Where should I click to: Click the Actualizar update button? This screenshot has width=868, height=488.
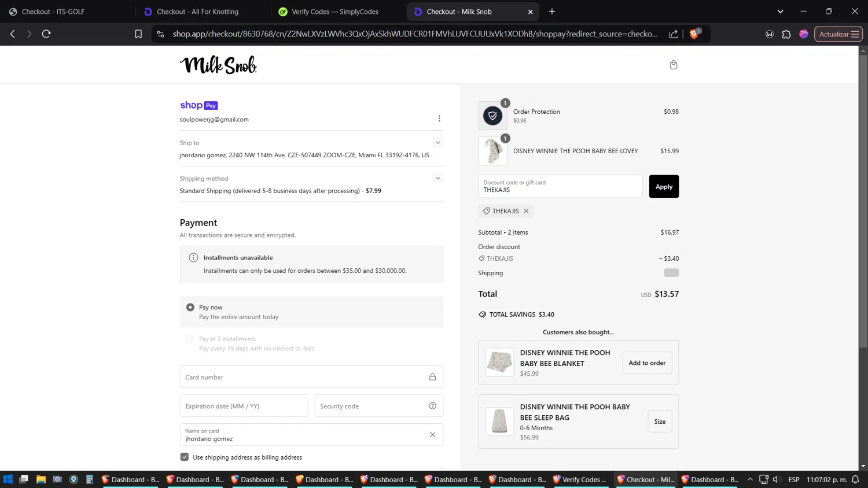coord(838,34)
